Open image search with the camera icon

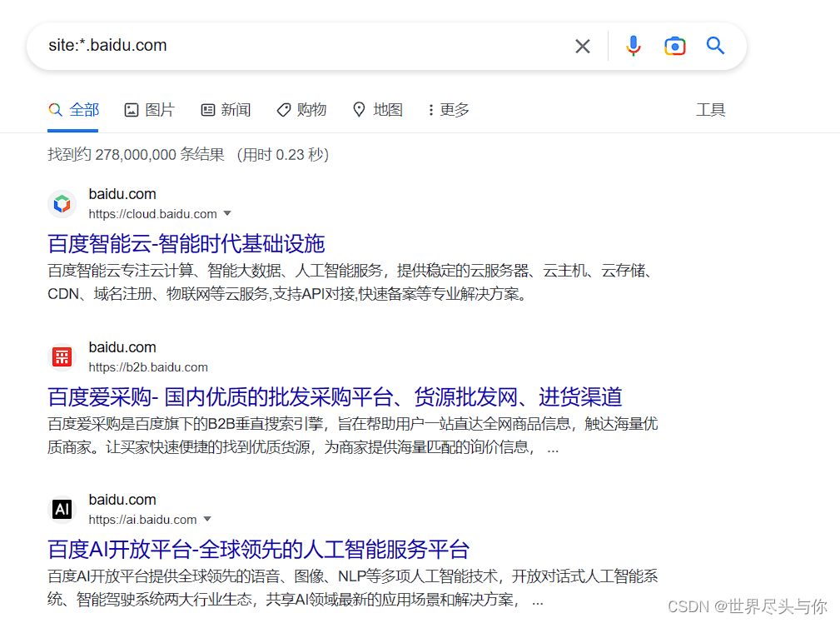[x=675, y=46]
